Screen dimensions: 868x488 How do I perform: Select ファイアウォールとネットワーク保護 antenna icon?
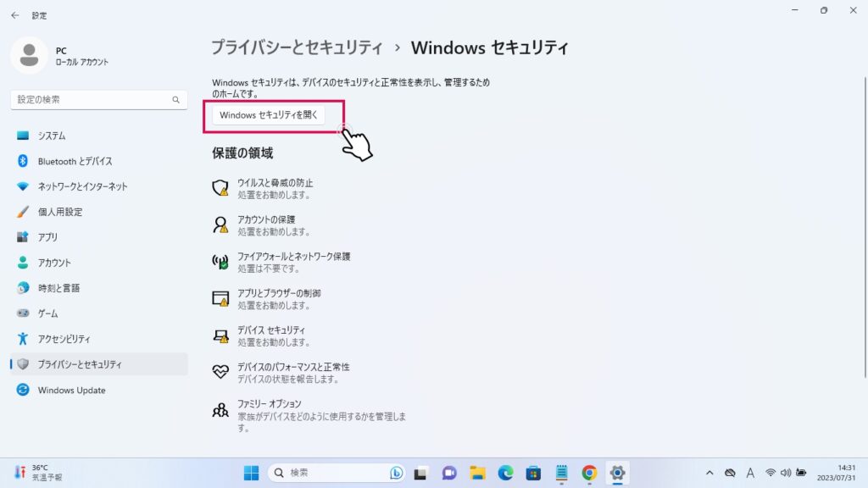pyautogui.click(x=220, y=262)
